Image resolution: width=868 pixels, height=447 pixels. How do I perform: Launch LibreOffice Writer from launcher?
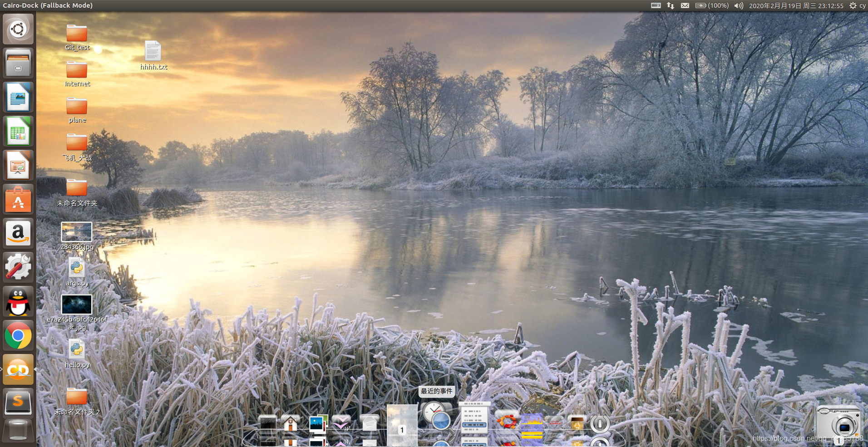[x=18, y=97]
